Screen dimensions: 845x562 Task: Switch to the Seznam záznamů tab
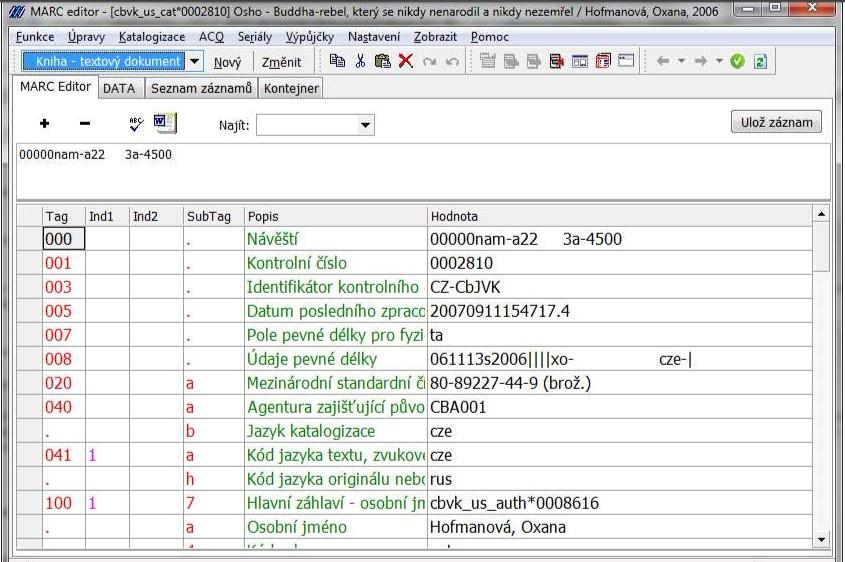[x=202, y=88]
